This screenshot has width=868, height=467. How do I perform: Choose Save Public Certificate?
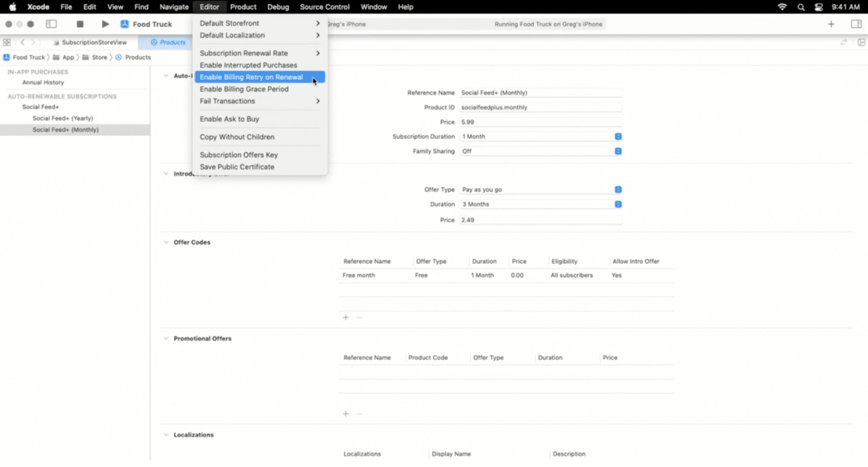pyautogui.click(x=260, y=167)
